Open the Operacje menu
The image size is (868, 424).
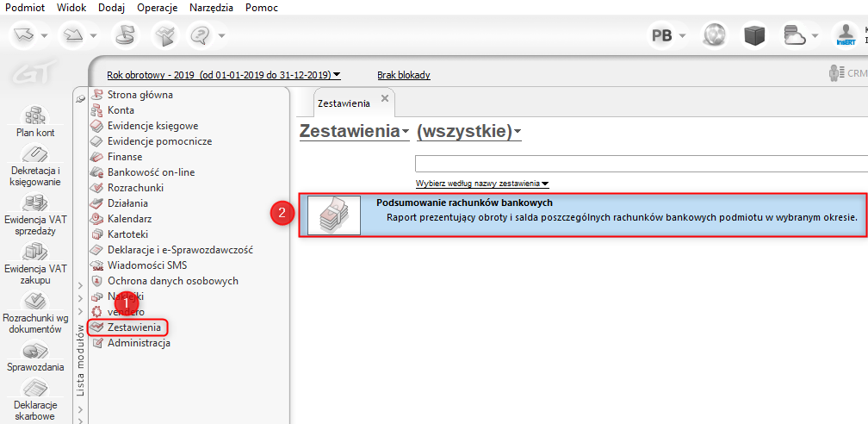tap(158, 8)
